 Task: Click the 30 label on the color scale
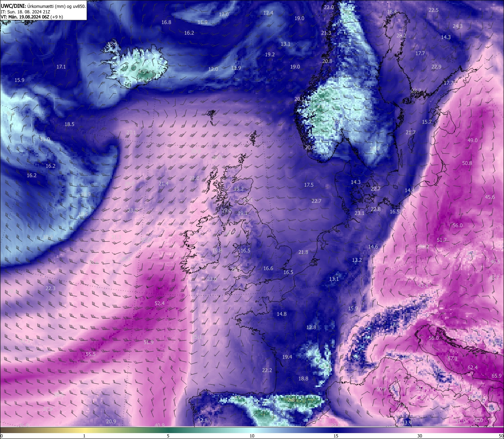point(420,436)
